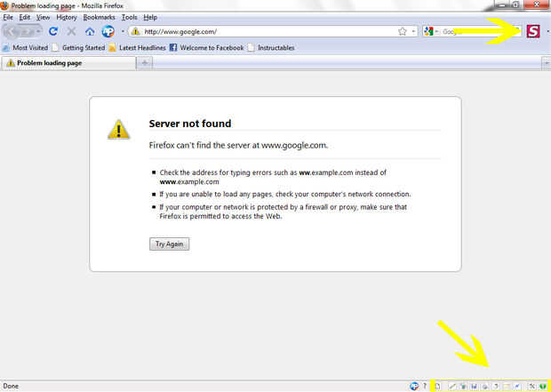Open the Latest Headlines feed bookmark
This screenshot has width=551, height=392.
click(138, 47)
